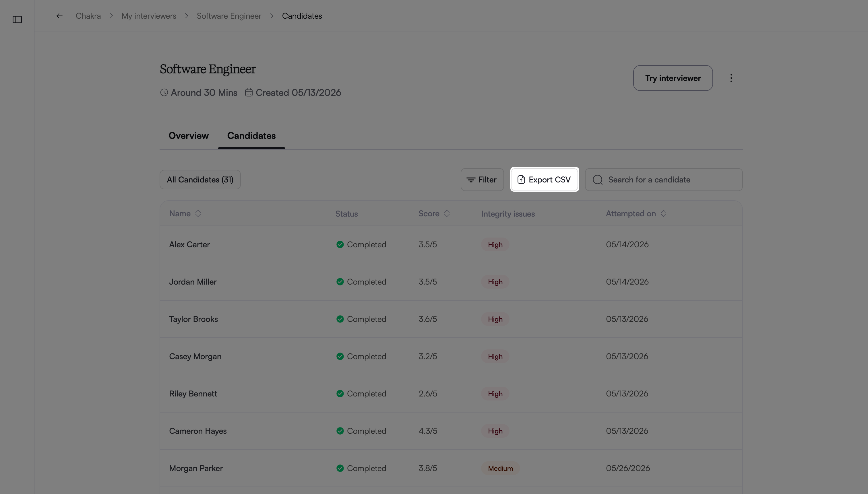Click the search magnifier icon
Screen dimensions: 868x494
[x=597, y=180]
